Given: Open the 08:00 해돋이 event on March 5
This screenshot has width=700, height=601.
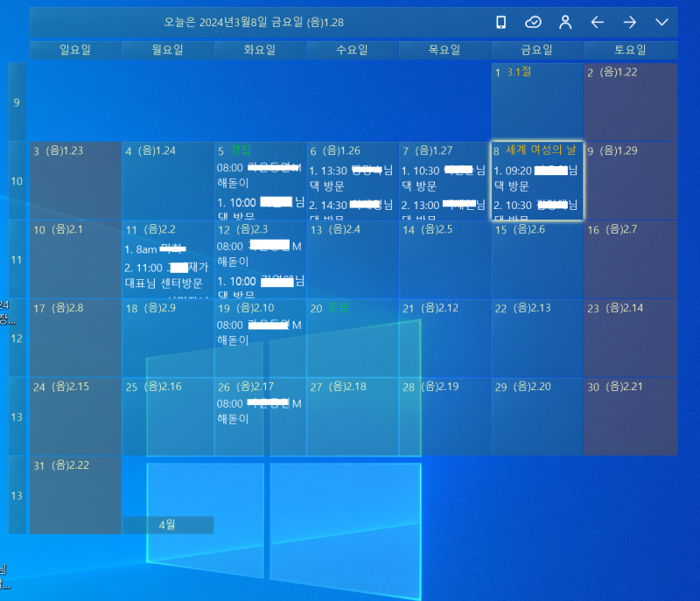Looking at the screenshot, I should [x=259, y=175].
